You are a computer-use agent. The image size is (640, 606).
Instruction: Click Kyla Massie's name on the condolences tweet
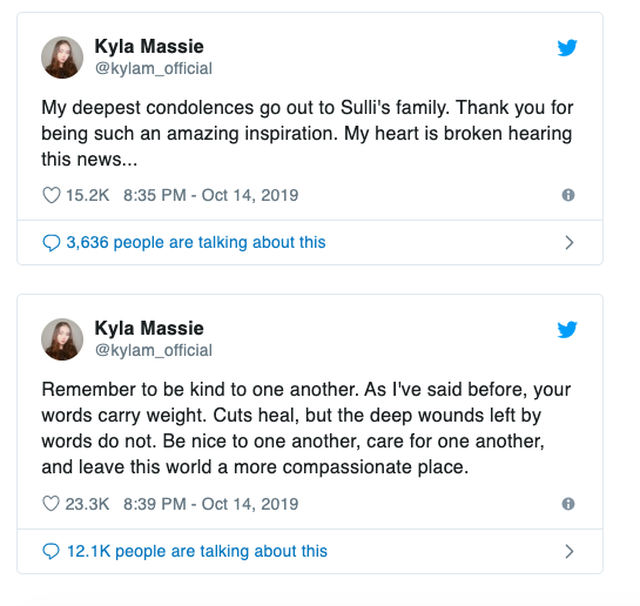tap(149, 47)
